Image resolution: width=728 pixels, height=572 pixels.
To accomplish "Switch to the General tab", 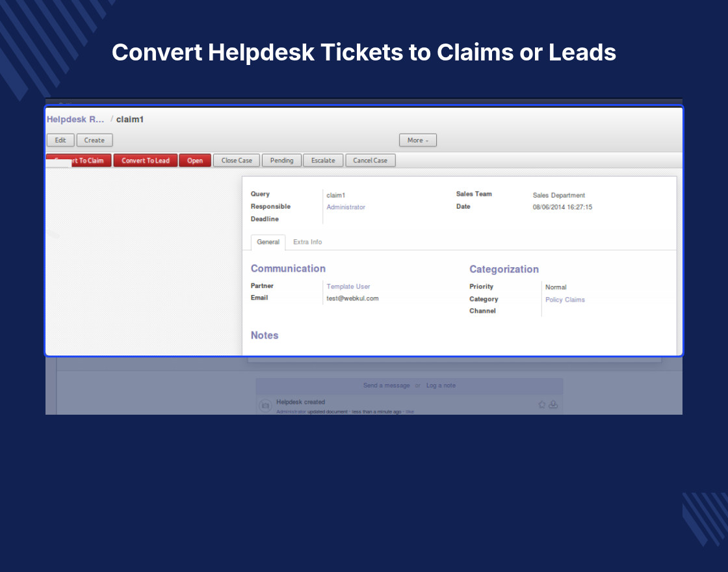I will (x=268, y=242).
